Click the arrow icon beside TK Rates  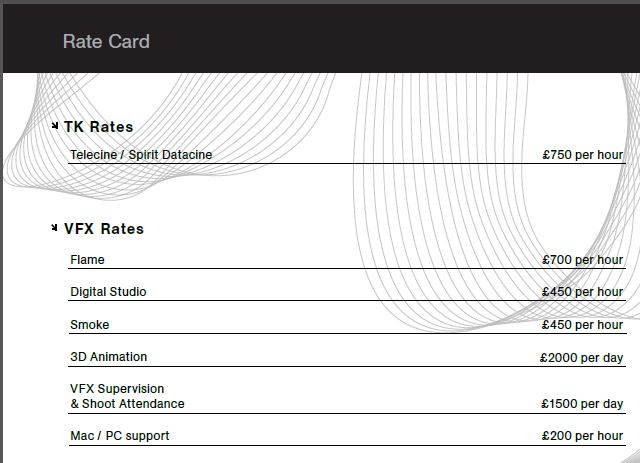pyautogui.click(x=55, y=126)
